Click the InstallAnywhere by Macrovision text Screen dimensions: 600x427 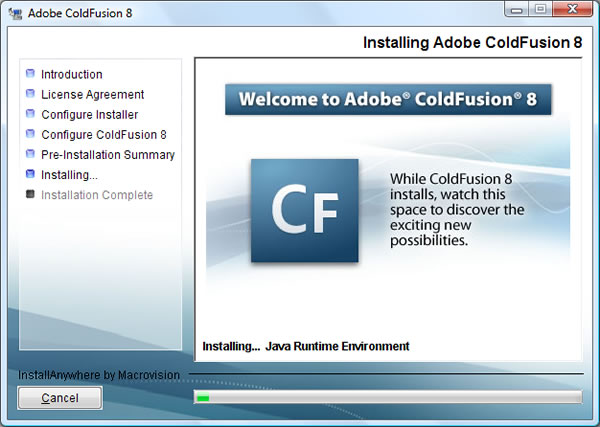tap(99, 375)
